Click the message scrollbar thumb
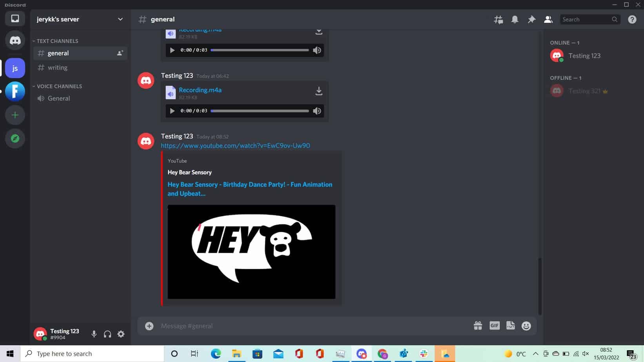The height and width of the screenshot is (362, 644). point(540,286)
